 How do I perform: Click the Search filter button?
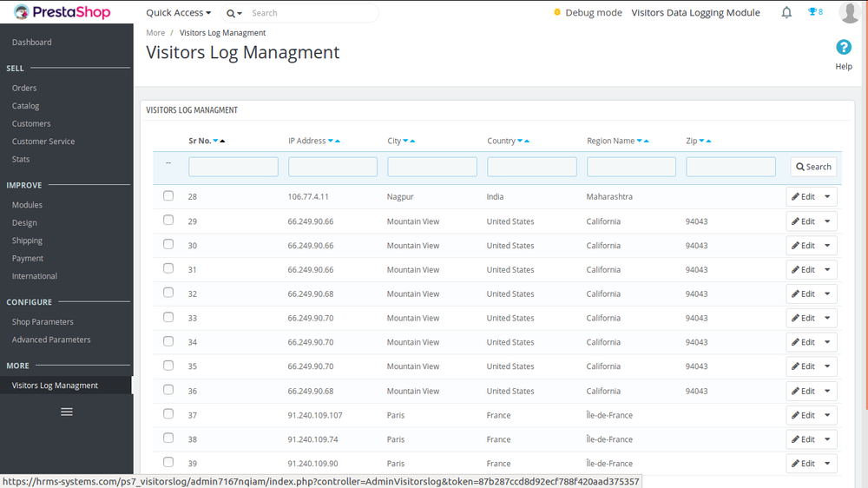click(812, 167)
